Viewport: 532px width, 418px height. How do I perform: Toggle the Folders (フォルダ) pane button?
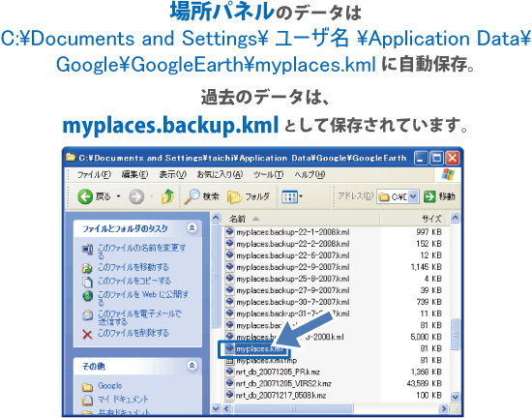(x=248, y=196)
